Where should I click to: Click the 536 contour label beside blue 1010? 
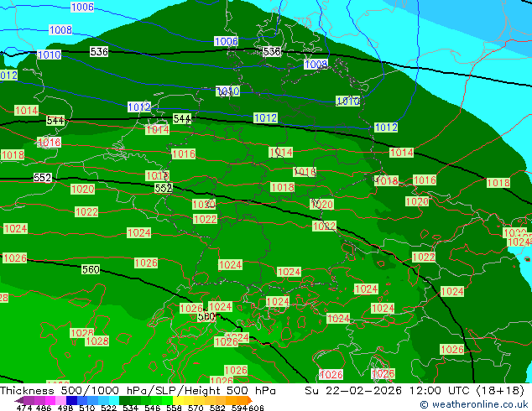pyautogui.click(x=99, y=51)
